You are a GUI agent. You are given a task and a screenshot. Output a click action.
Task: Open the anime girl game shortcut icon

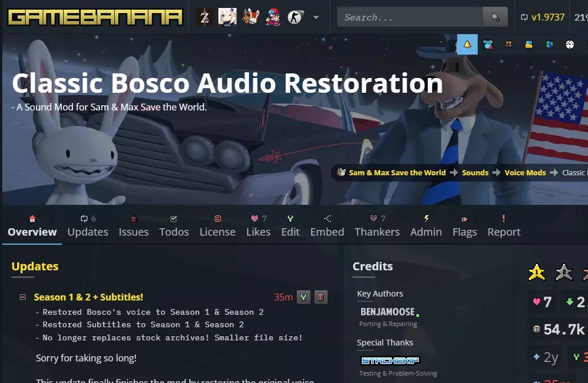click(x=227, y=17)
